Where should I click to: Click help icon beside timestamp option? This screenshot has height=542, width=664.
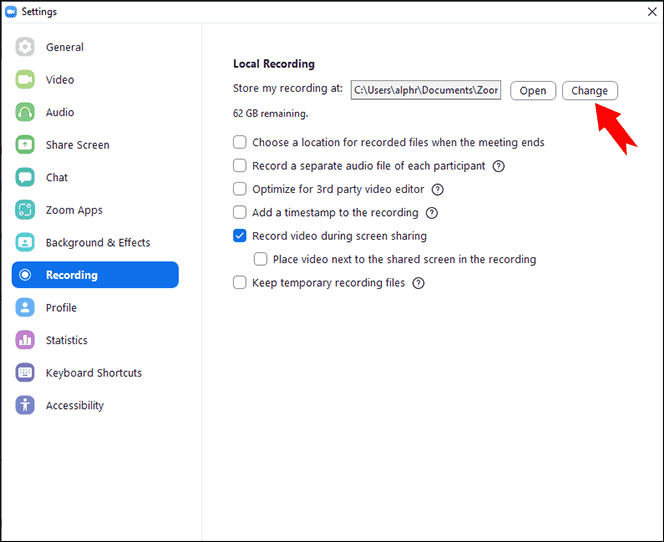pos(432,213)
